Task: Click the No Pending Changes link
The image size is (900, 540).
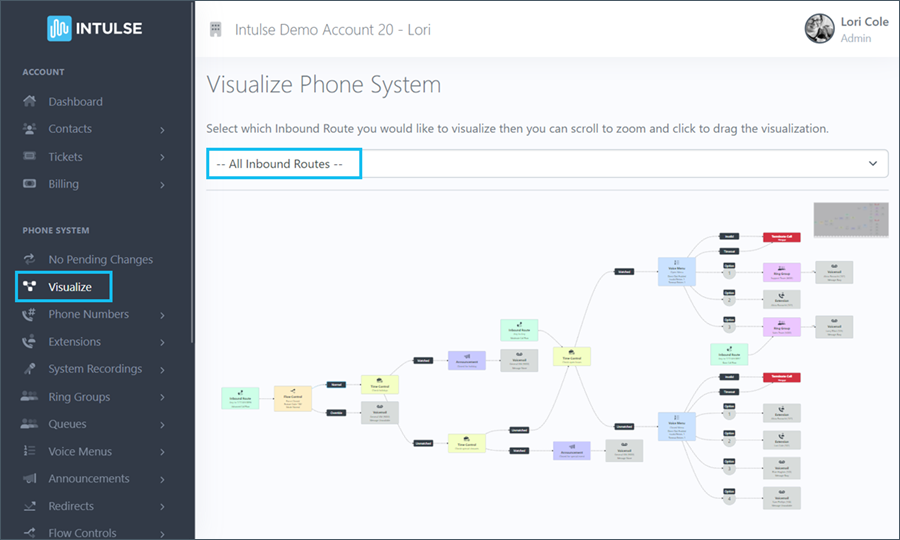Action: 100,259
